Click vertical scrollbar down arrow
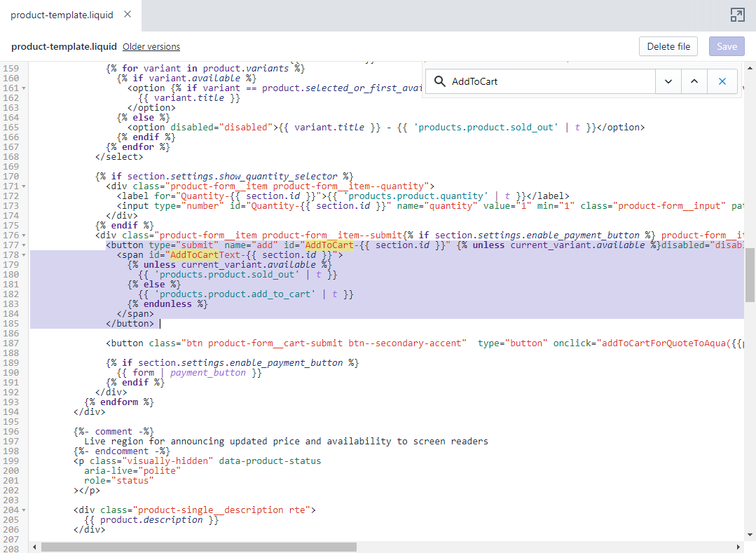Image resolution: width=756 pixels, height=553 pixels. [x=750, y=535]
